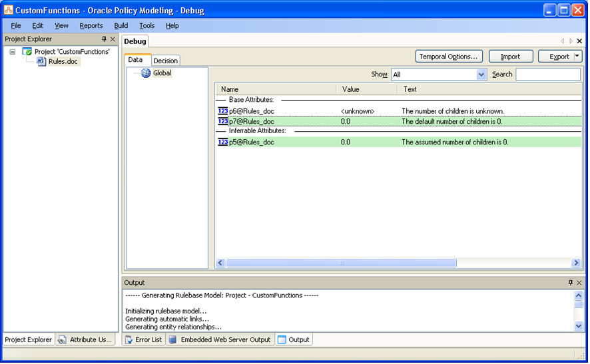Select the p7@Rules_doc attribute name
The height and width of the screenshot is (364, 590).
tap(251, 122)
